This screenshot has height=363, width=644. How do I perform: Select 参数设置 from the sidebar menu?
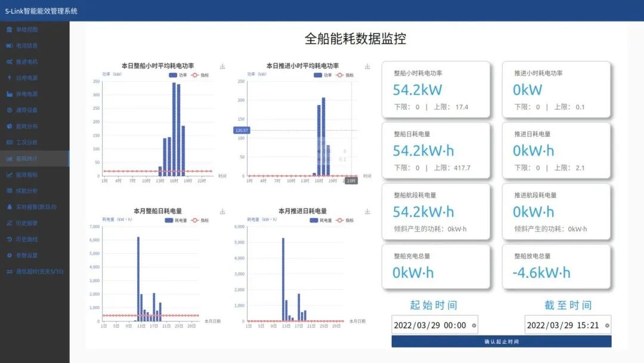(27, 256)
